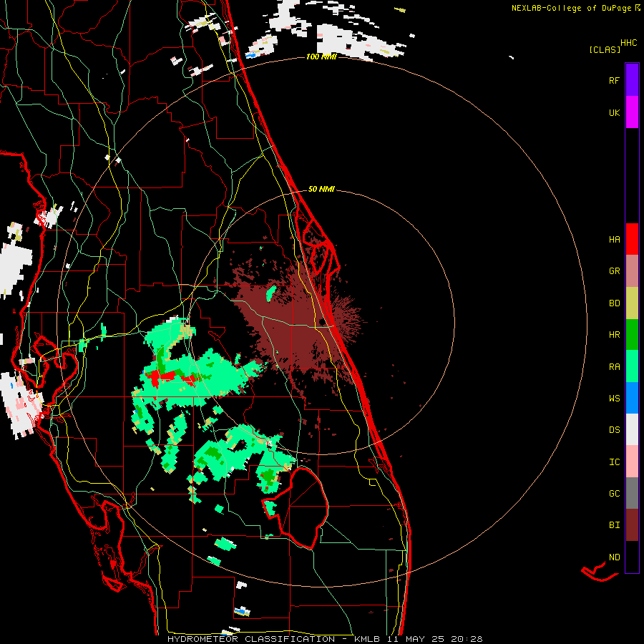Click the ND black legend swatch
This screenshot has height=644, width=644.
tap(632, 557)
